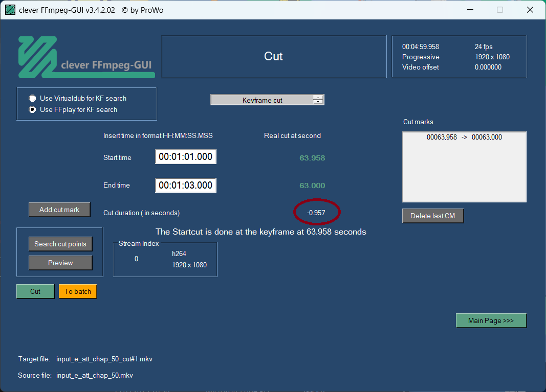Click the duration 00:04:59.958 text
Image resolution: width=546 pixels, height=392 pixels.
(420, 47)
